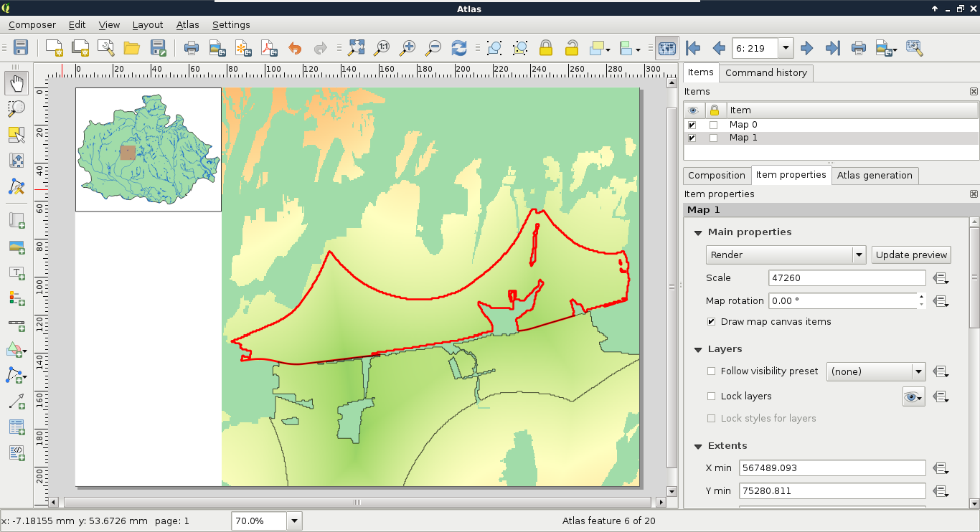This screenshot has height=532, width=980.
Task: Toggle visibility checkbox for Map 0
Action: click(x=692, y=125)
